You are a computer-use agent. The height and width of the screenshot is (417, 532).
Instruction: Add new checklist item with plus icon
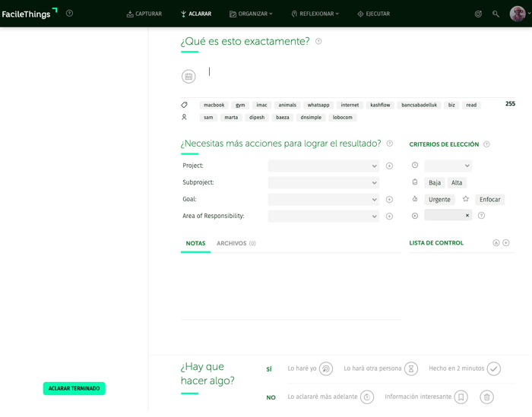[506, 243]
